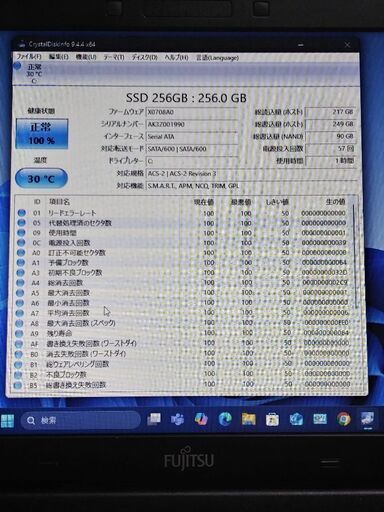384x512 pixels.
Task: Launch Google Chrome from the taskbar
Action: point(344,419)
